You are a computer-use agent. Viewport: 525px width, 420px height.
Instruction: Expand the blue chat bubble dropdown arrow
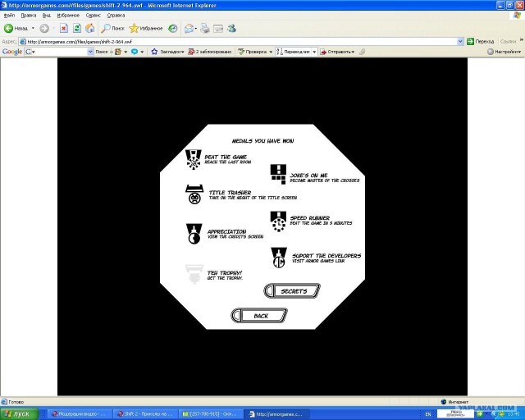[x=142, y=52]
